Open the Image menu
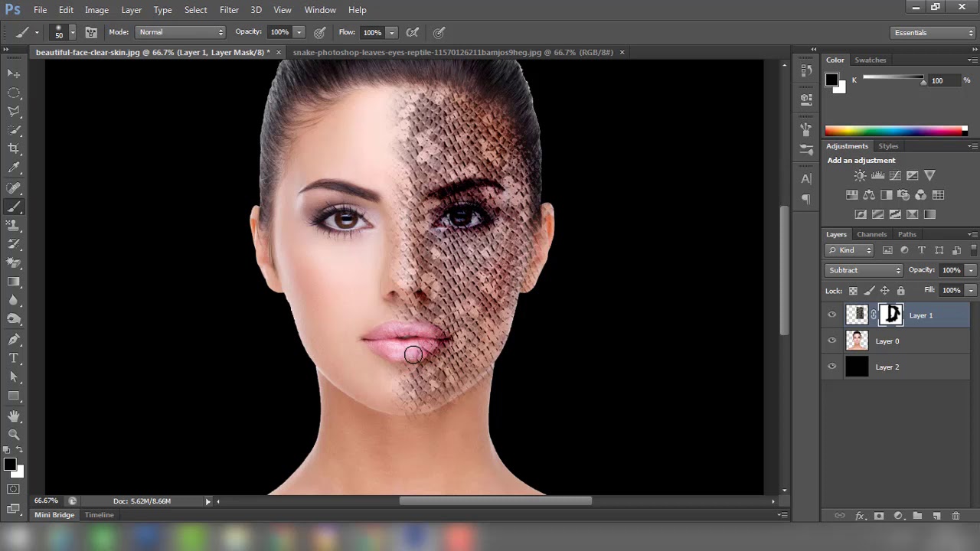This screenshot has height=551, width=980. (x=96, y=10)
